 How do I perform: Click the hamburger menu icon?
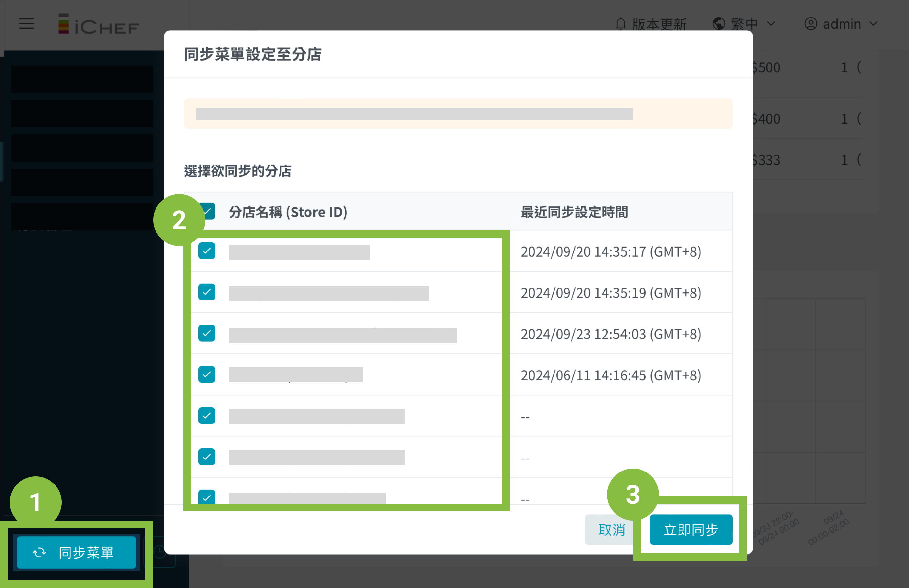pos(26,24)
